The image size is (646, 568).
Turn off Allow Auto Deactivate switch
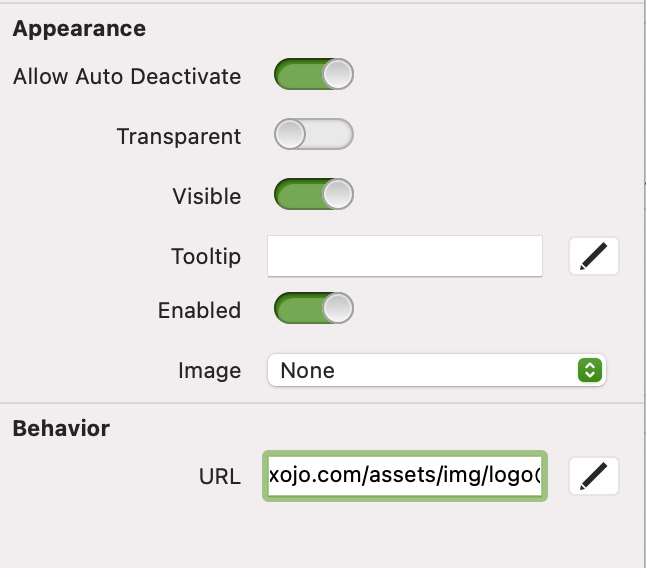tap(314, 74)
